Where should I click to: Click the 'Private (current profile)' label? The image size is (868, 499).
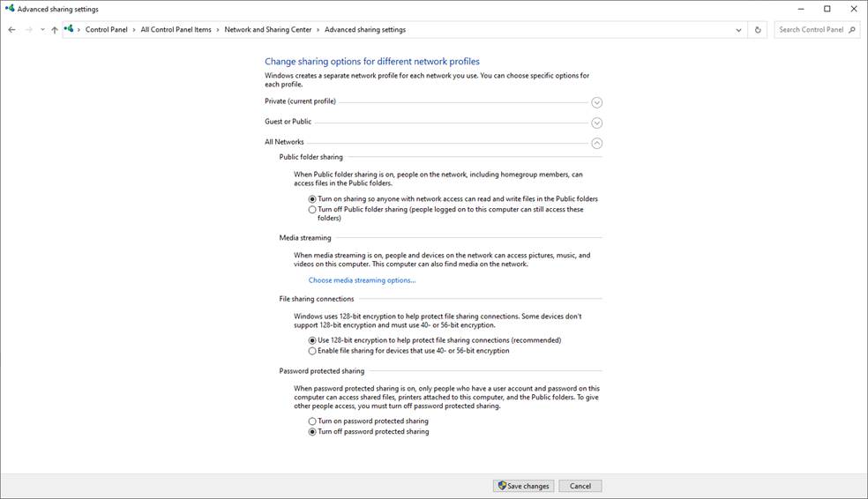point(300,101)
